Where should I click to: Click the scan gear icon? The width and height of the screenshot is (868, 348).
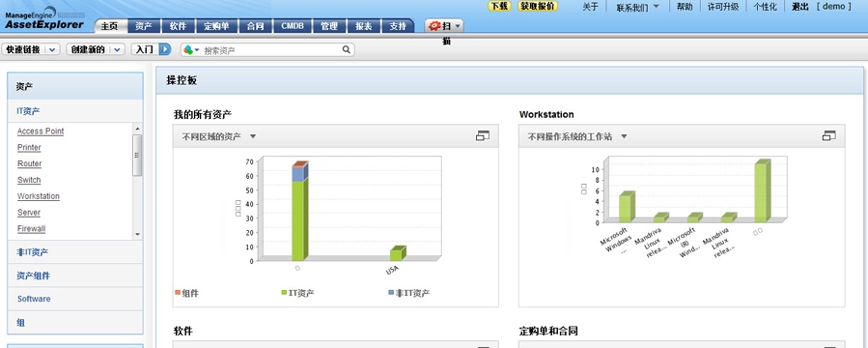(x=434, y=26)
